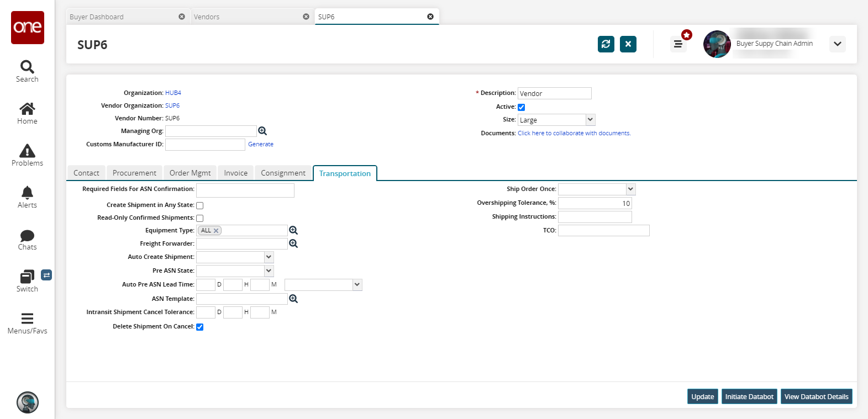Viewport: 868px width, 419px height.
Task: Open the Managing Org lookup magnifier
Action: point(262,131)
